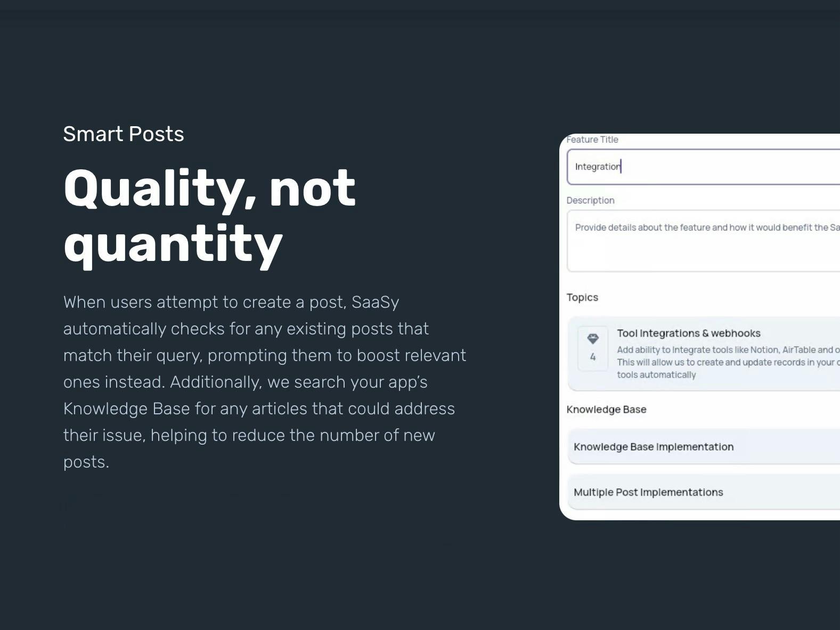The image size is (840, 630).
Task: Click the "Quality, not quantity" headline
Action: click(x=209, y=215)
